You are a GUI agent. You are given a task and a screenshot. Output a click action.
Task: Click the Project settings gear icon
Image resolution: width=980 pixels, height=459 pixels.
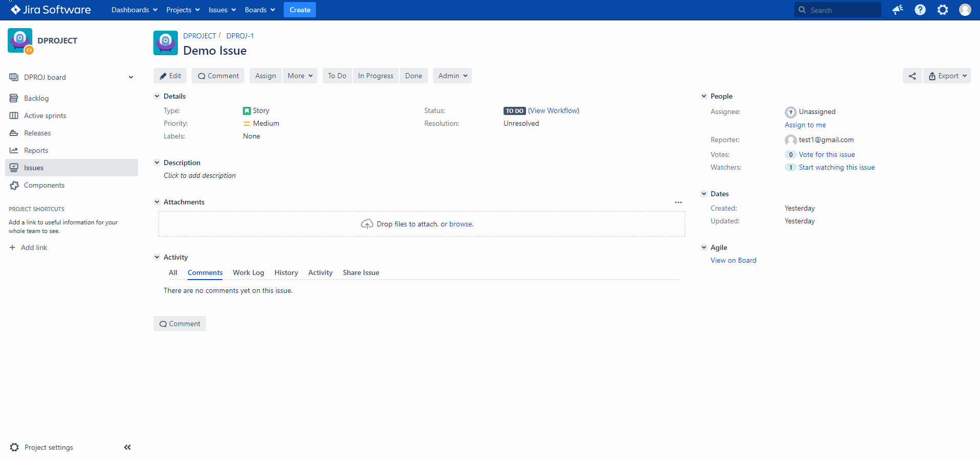(x=14, y=447)
